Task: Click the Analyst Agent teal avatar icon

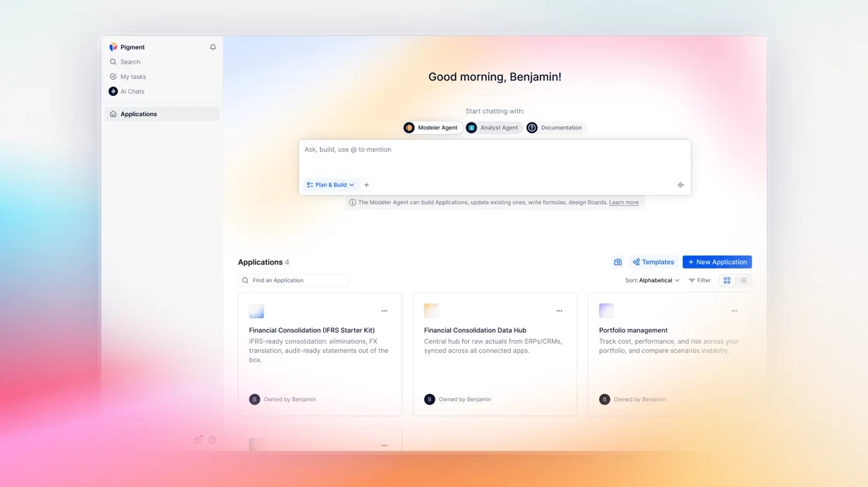Action: click(x=471, y=128)
